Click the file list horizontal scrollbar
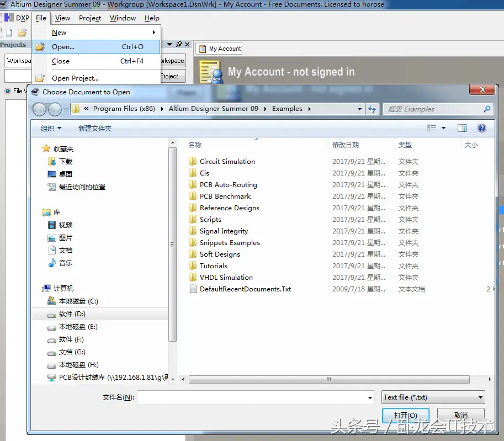 329,379
